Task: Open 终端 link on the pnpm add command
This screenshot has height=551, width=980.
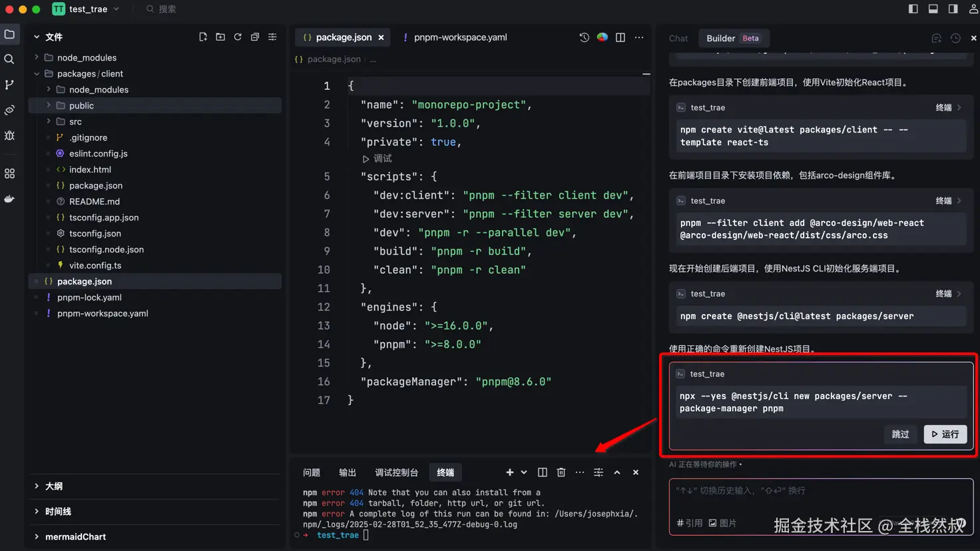Action: (x=948, y=201)
